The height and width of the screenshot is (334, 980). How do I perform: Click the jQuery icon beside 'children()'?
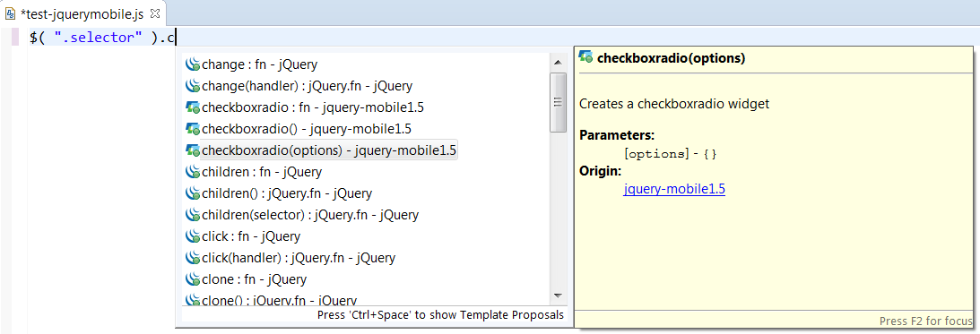[x=193, y=193]
